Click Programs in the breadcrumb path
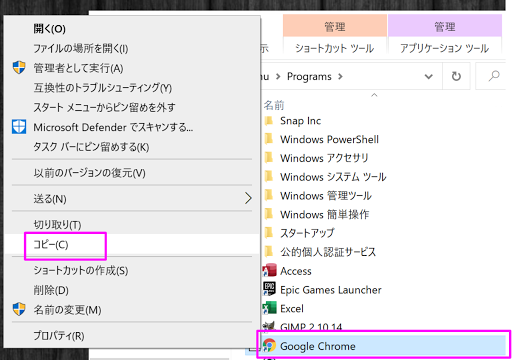 click(x=309, y=76)
